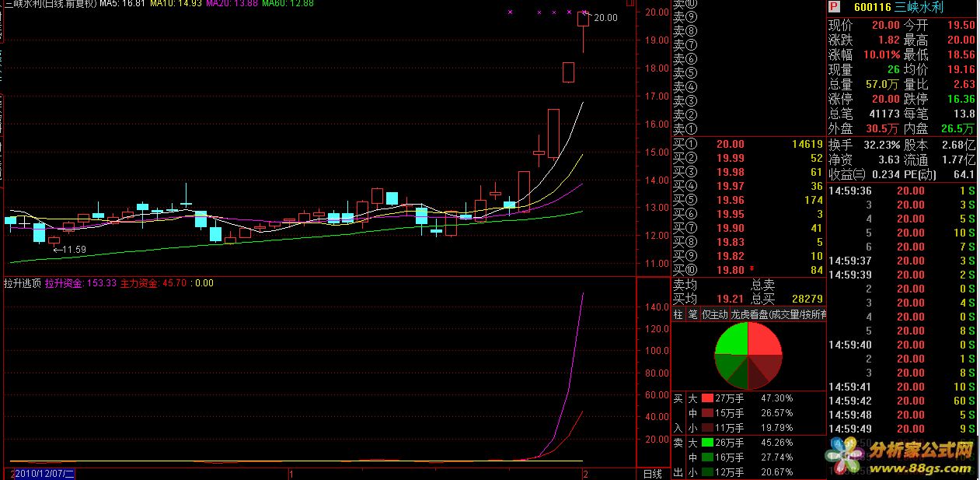Click the 量比 value 2.63
Screen dimensions: 980x480
(964, 84)
